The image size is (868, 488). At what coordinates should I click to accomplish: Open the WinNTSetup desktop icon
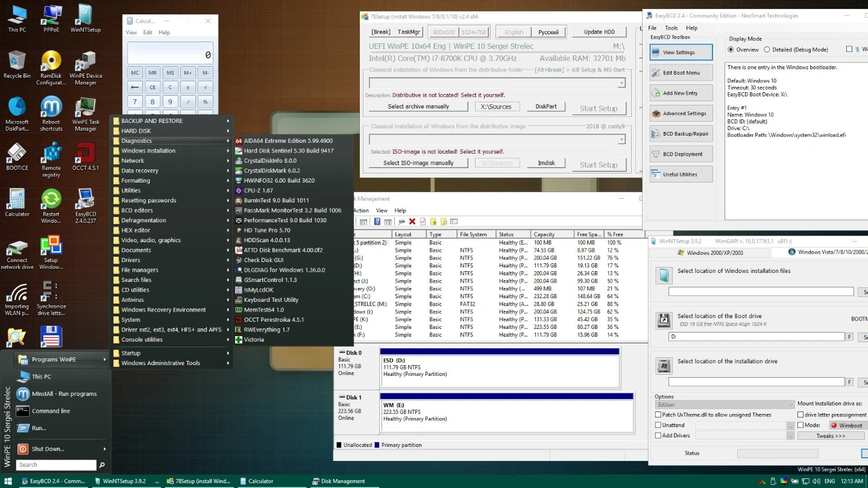[x=86, y=16]
